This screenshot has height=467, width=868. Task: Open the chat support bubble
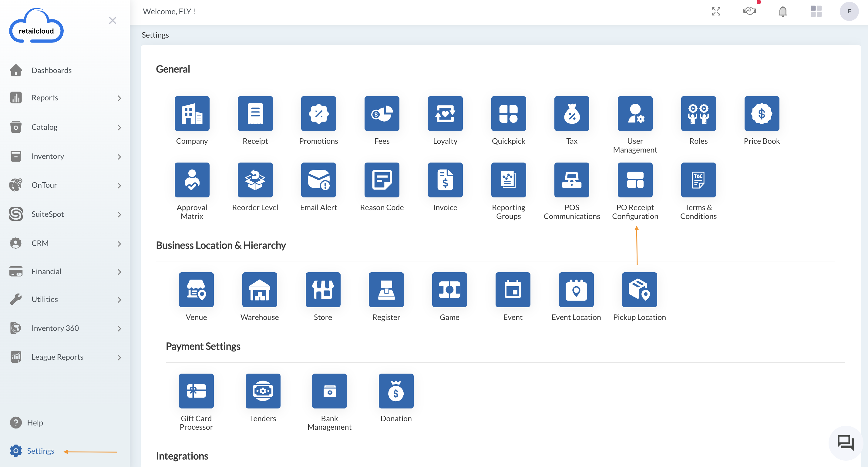point(846,443)
